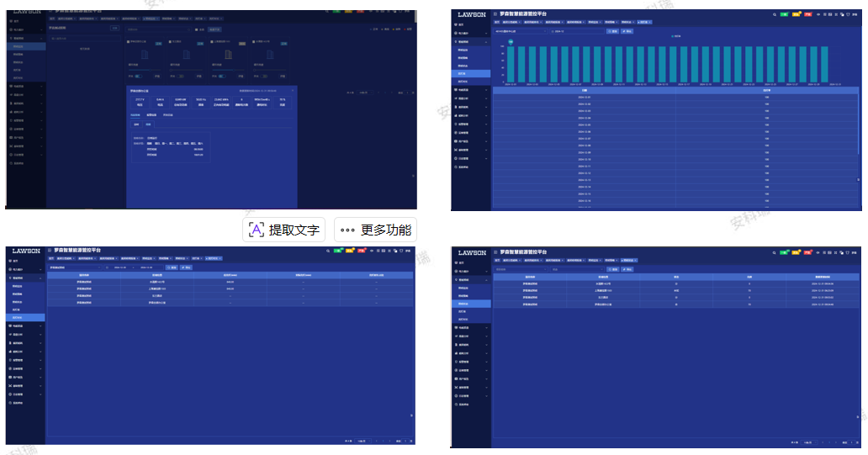Click the tooltip pin on the first chart bar

pyautogui.click(x=511, y=42)
